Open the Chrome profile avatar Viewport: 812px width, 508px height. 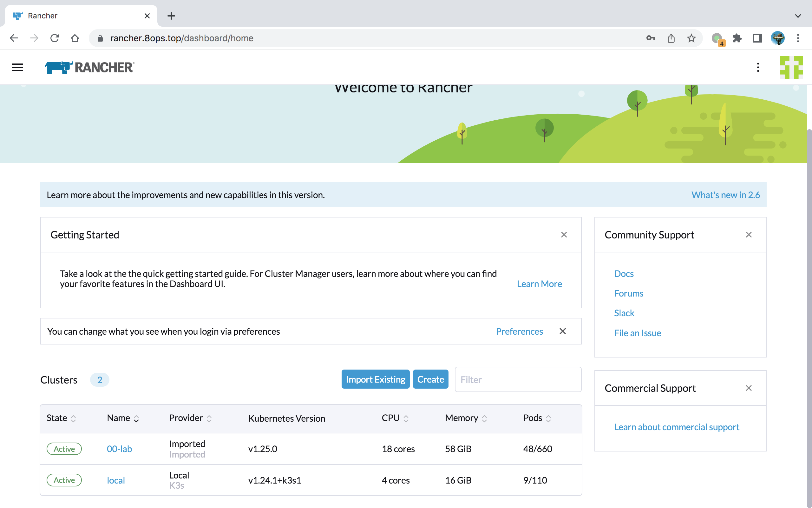coord(777,38)
